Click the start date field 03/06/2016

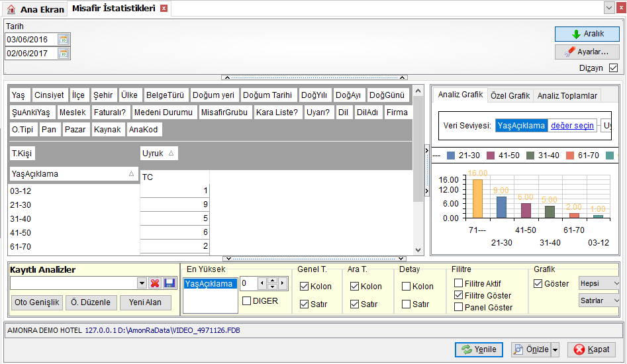(x=31, y=40)
